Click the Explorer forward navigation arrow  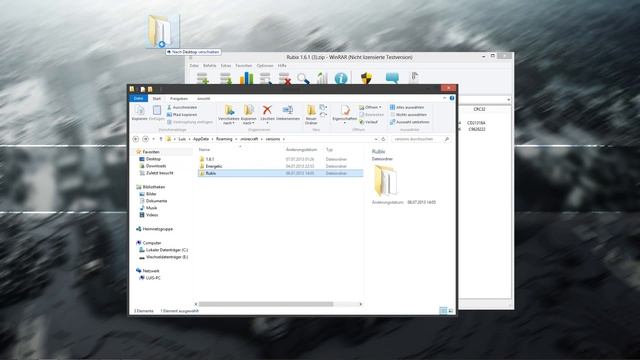[x=145, y=139]
